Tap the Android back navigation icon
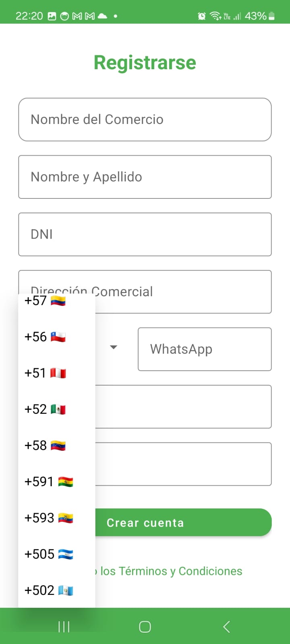This screenshot has width=290, height=644. [x=226, y=627]
